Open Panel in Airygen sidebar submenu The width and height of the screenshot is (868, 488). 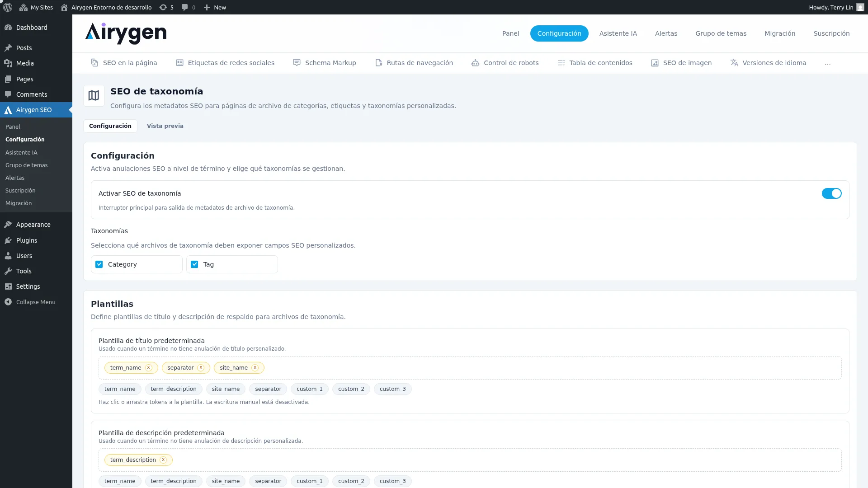tap(13, 127)
